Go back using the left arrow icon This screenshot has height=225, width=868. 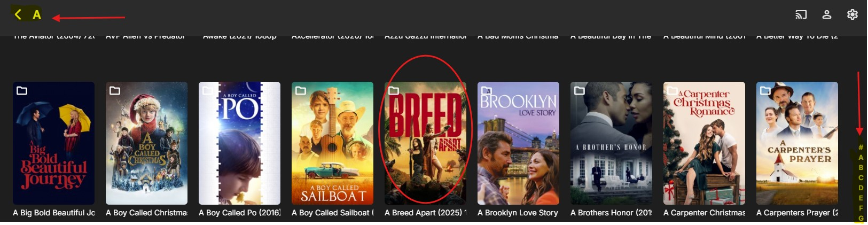(18, 14)
